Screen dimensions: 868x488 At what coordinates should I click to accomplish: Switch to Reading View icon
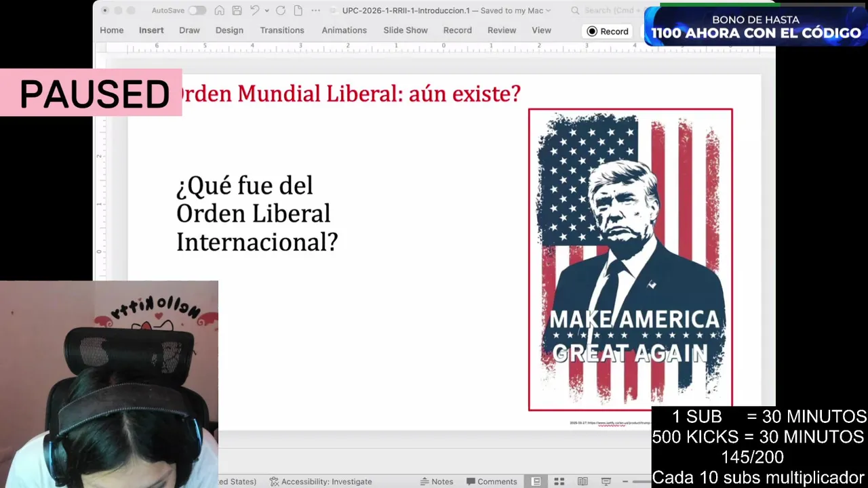click(x=583, y=481)
